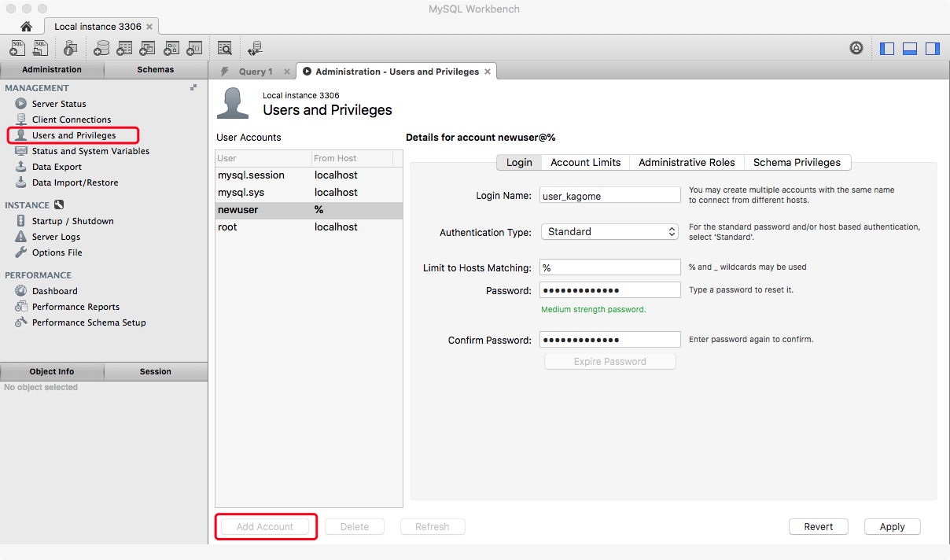The width and height of the screenshot is (950, 560).
Task: Open the home screen tab icon
Action: click(26, 27)
